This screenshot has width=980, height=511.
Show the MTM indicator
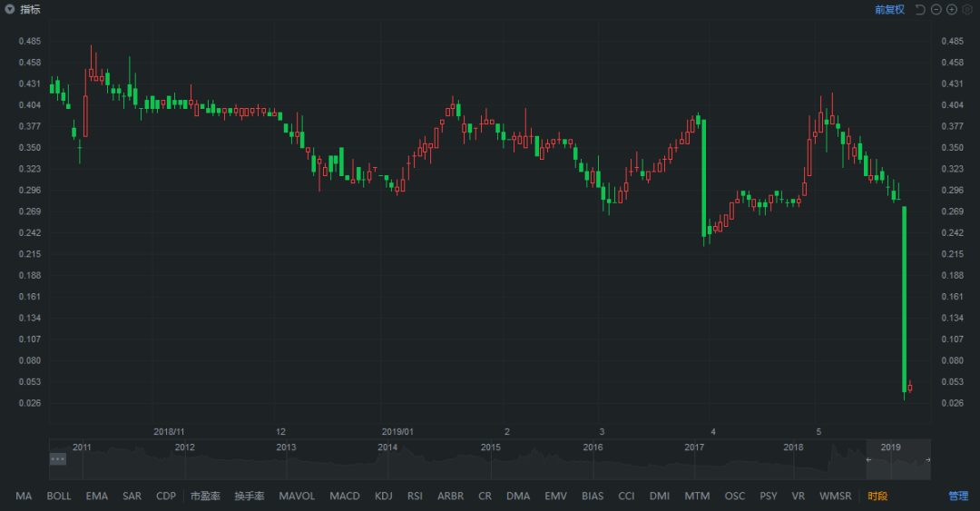(x=697, y=496)
